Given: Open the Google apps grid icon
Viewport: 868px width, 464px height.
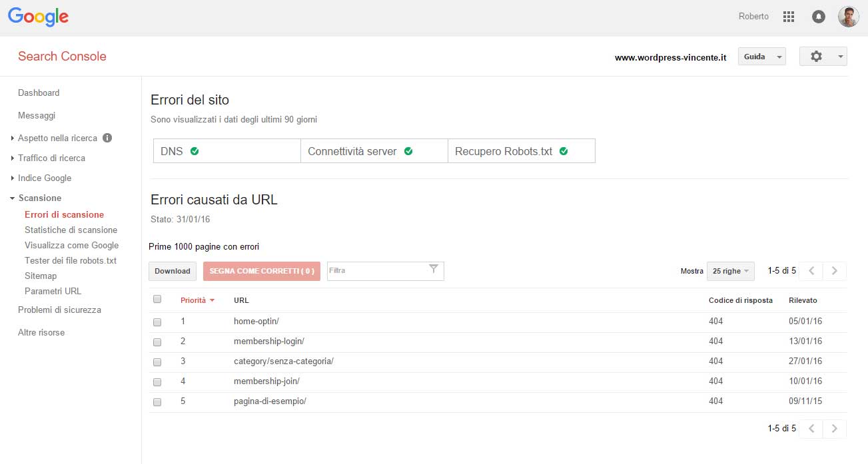Looking at the screenshot, I should click(789, 17).
